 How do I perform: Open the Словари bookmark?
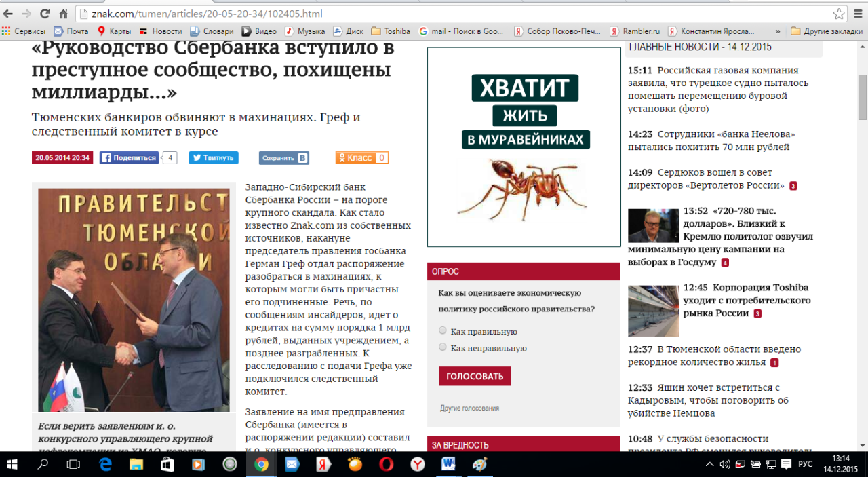[212, 31]
